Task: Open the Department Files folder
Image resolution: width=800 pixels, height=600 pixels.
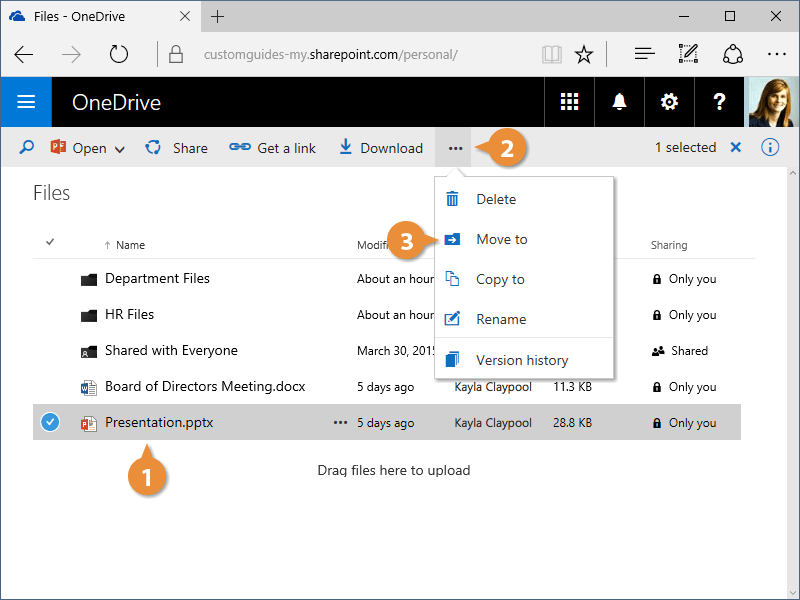Action: [157, 278]
